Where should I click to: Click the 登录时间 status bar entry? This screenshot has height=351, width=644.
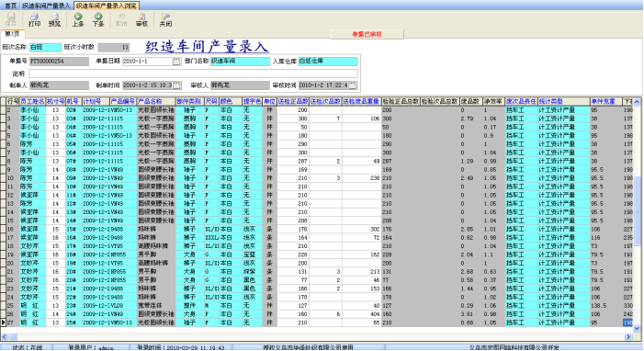180,347
